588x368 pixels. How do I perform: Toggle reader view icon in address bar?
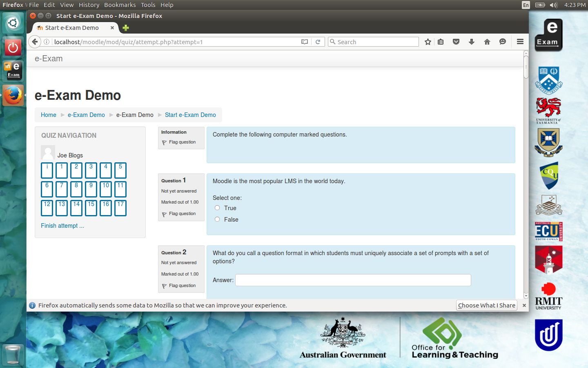click(305, 42)
